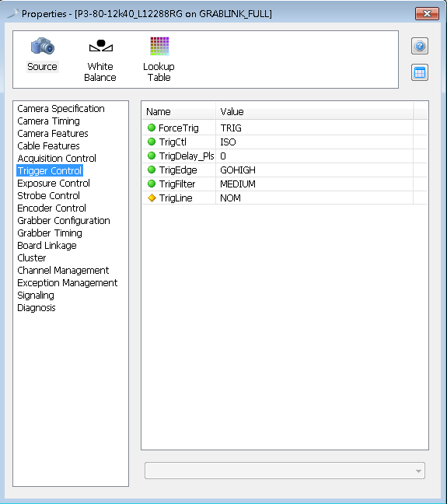This screenshot has height=504, width=447.
Task: Click the GOHIGH value of TrigEdge
Action: coord(238,170)
